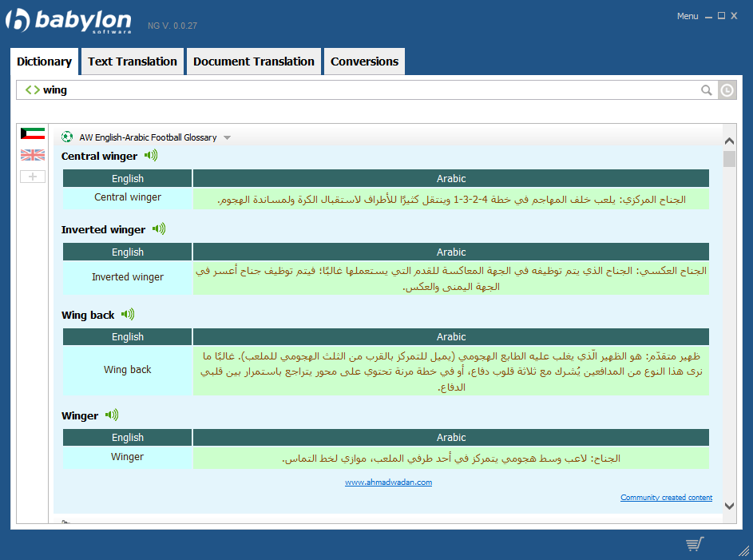
Task: Play audio for Wing back entry
Action: pos(128,315)
